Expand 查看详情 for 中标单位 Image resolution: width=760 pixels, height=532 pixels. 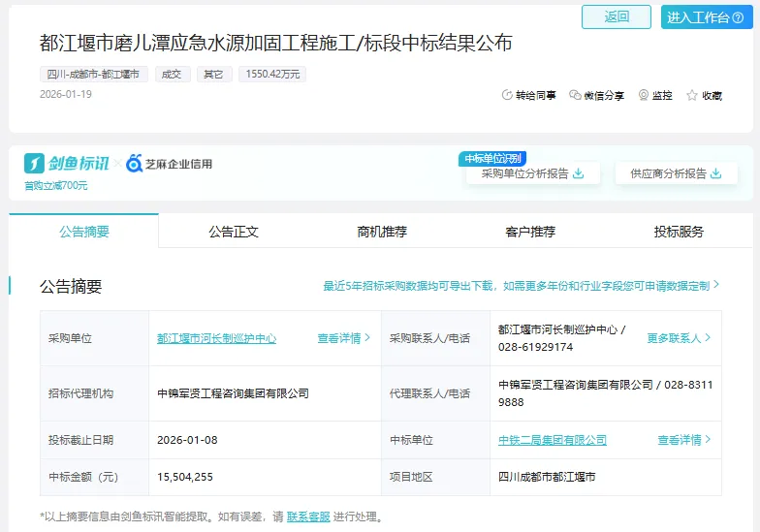click(683, 440)
